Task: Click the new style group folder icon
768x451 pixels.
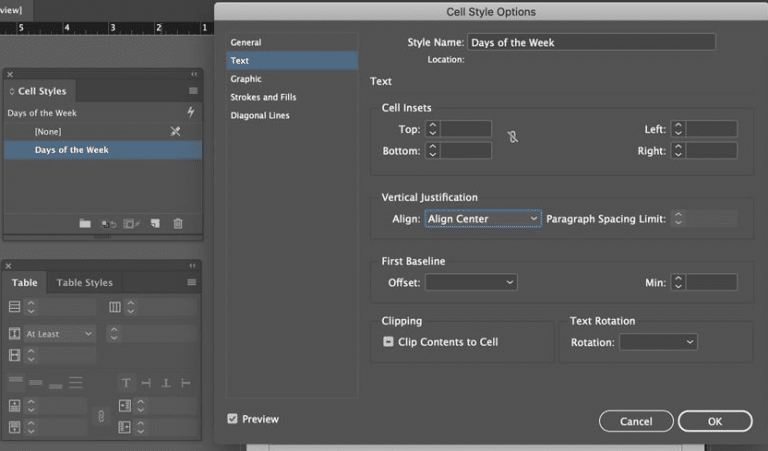Action: pyautogui.click(x=85, y=224)
